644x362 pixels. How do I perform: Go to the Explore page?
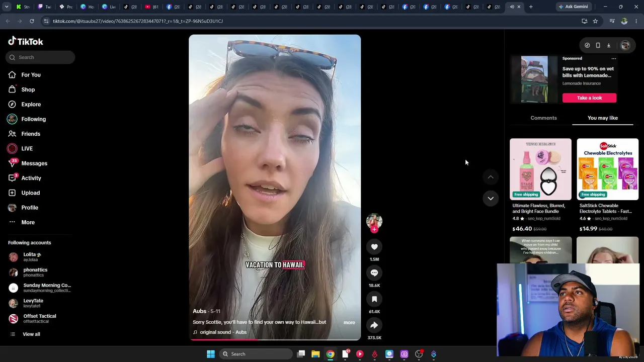25,105
